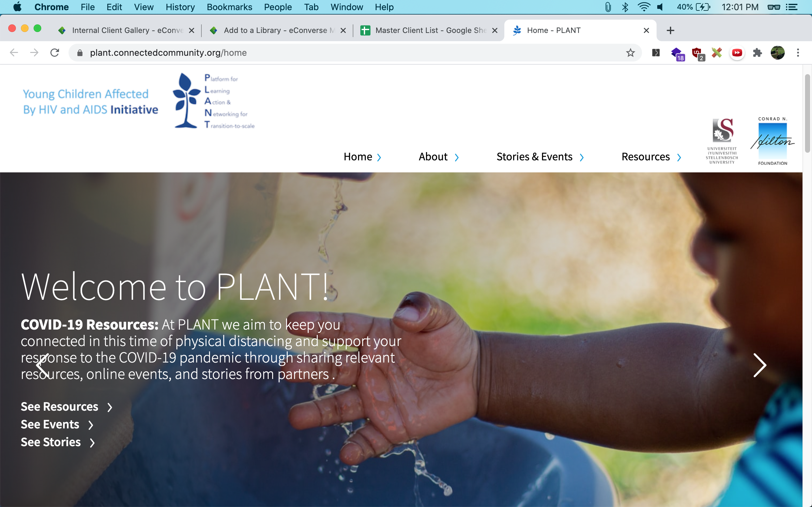This screenshot has width=812, height=507.
Task: Open the Chrome profile avatar
Action: (777, 53)
